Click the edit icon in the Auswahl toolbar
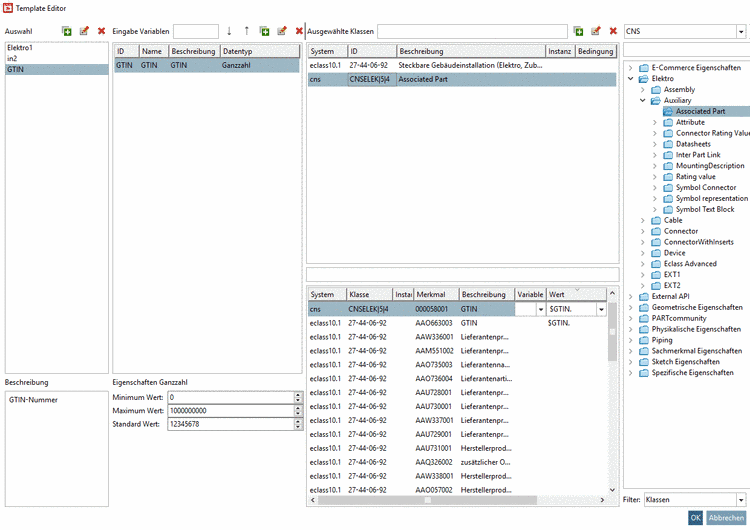The image size is (750, 530). tap(84, 32)
